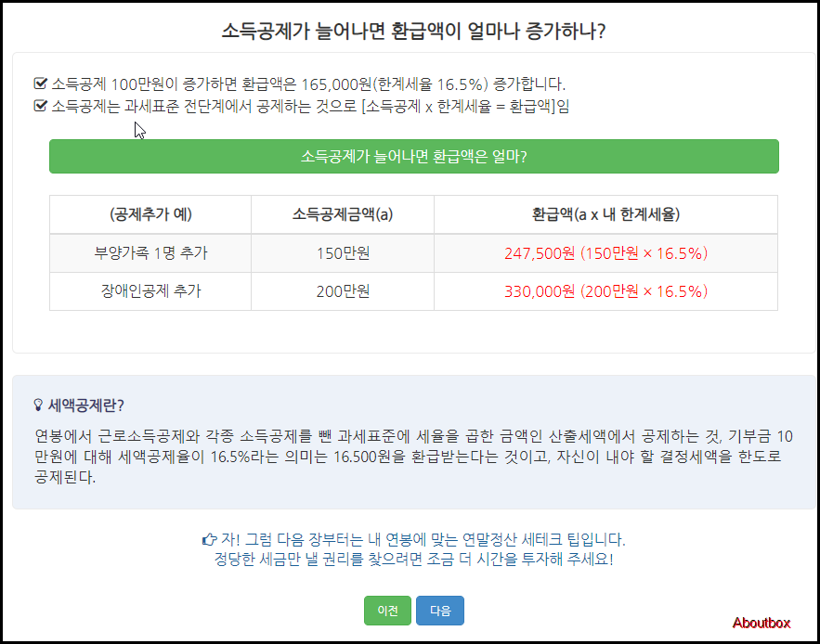Viewport: 820px width, 644px height.
Task: Click the table header (공제추가 예)
Action: tap(150, 214)
